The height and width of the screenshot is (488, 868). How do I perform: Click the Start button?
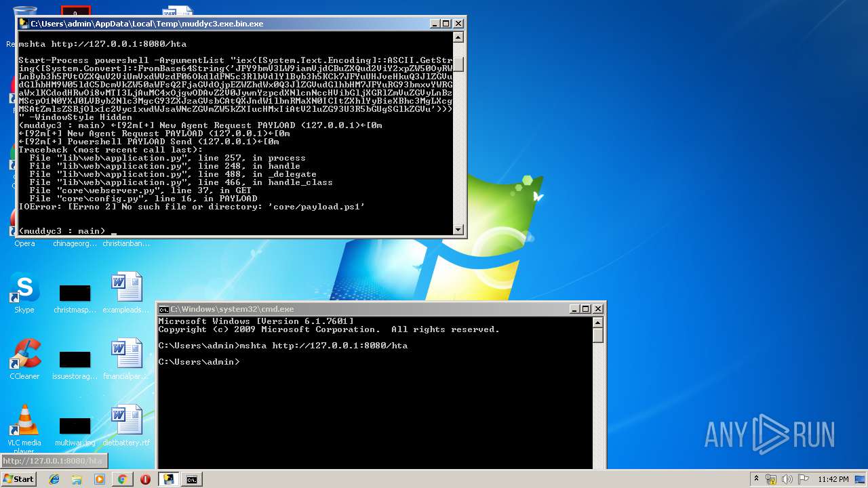coord(18,479)
